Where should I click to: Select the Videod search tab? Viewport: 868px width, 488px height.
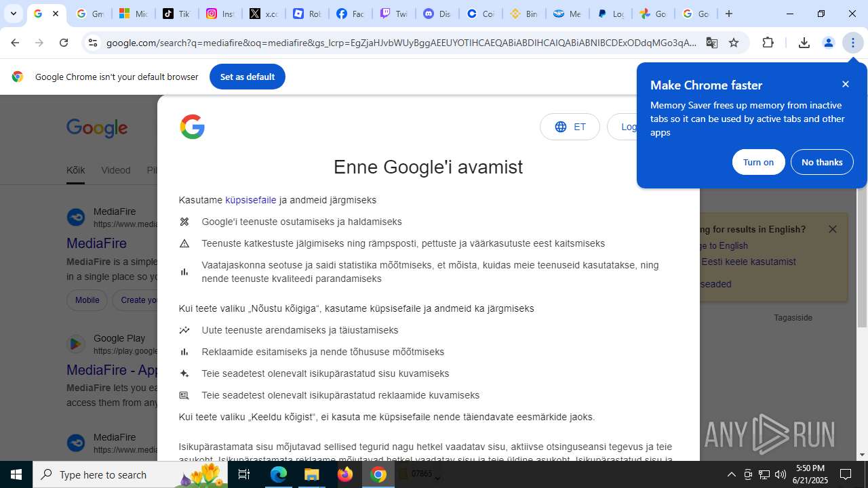pyautogui.click(x=115, y=170)
